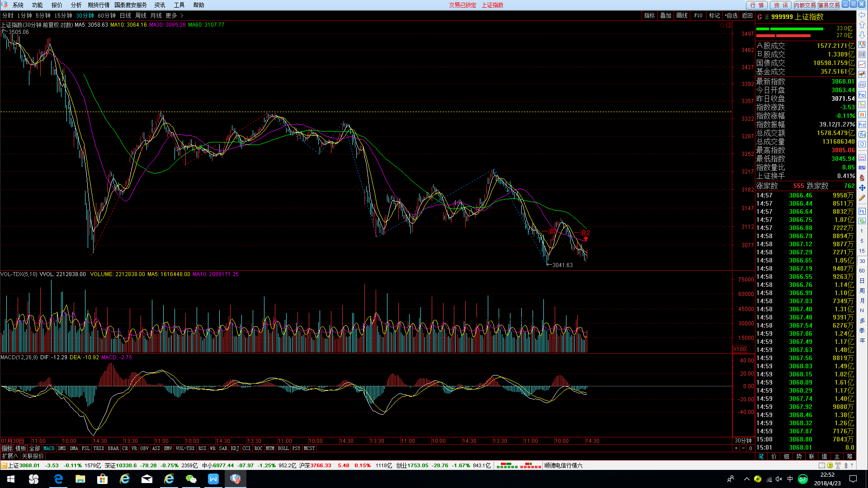Open the 叠加 overlay dropdown
Viewport: 868px width, 488px height.
(x=665, y=15)
